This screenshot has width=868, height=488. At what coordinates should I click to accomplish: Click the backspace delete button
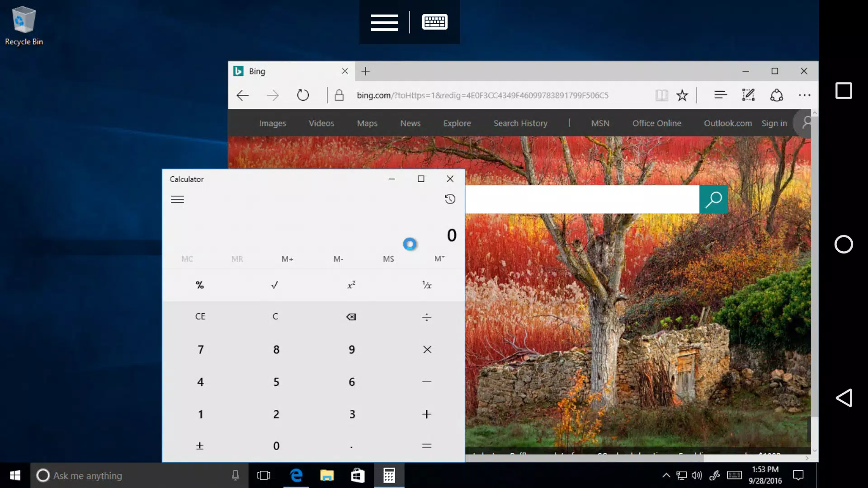pyautogui.click(x=352, y=316)
